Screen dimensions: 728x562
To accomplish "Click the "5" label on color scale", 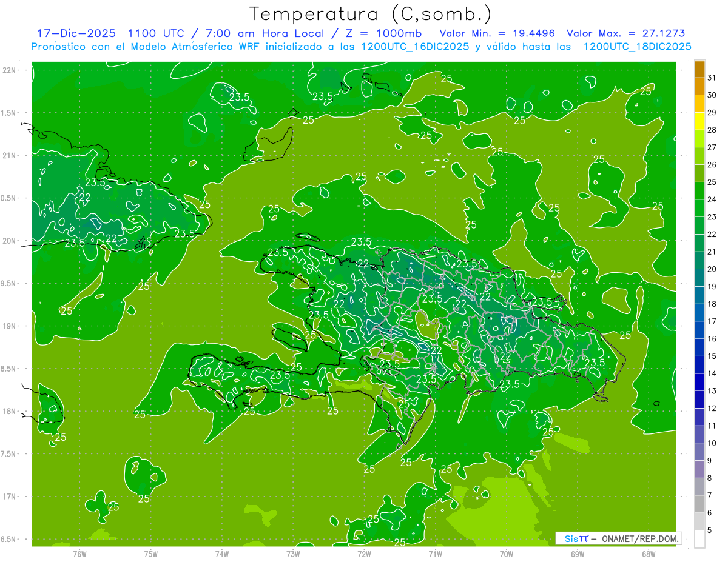I will 710,530.
